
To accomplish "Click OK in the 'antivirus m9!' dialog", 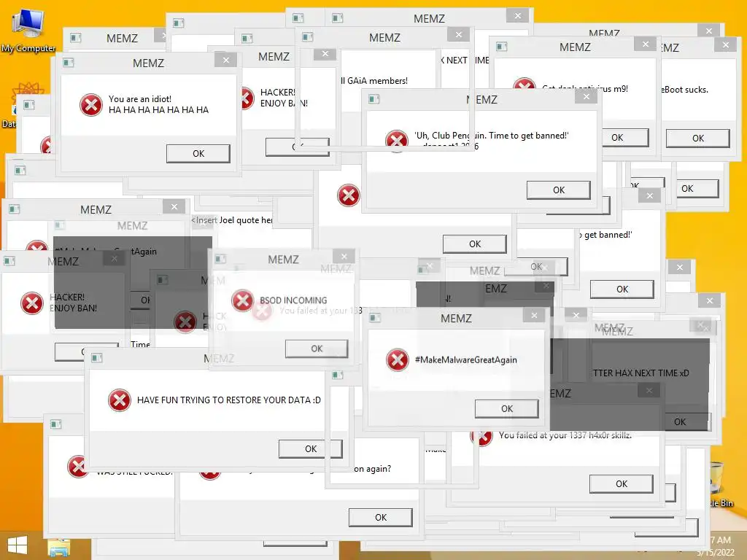I will coord(625,138).
